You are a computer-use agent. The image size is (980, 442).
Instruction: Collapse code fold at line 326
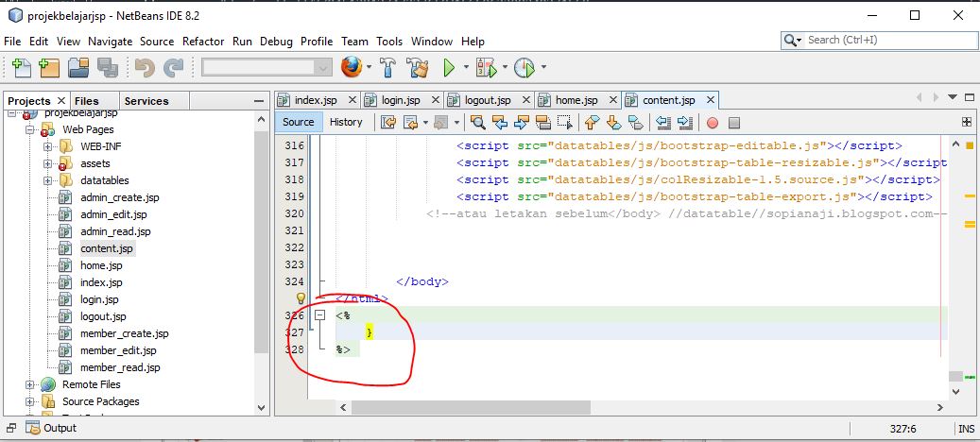pyautogui.click(x=320, y=315)
